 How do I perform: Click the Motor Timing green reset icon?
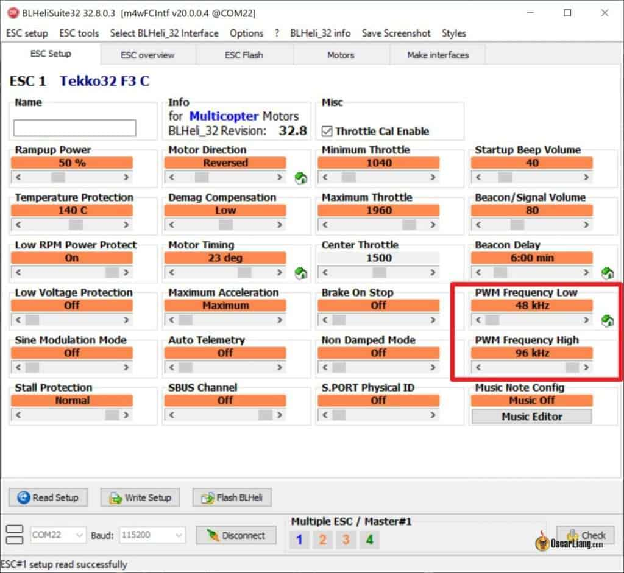pos(301,273)
